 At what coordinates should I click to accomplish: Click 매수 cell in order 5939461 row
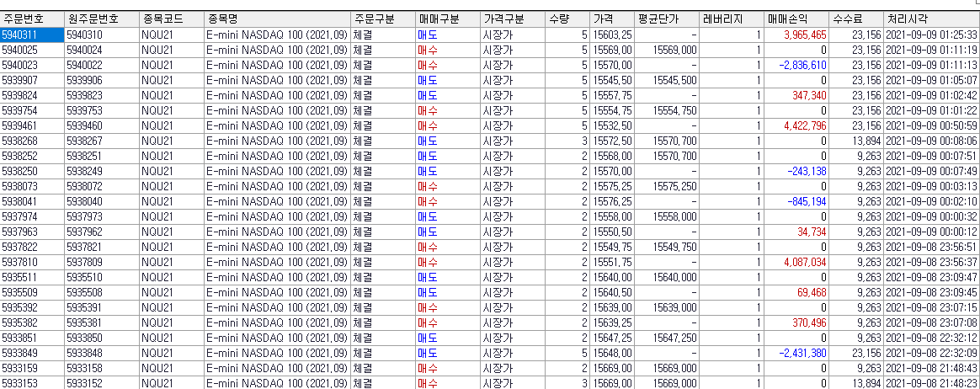[448, 125]
